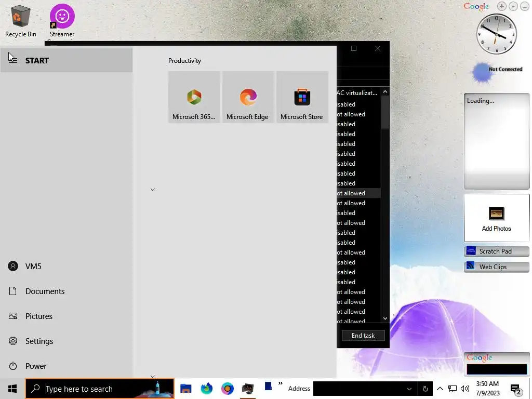
Task: Open the network tray icon
Action: pyautogui.click(x=453, y=389)
